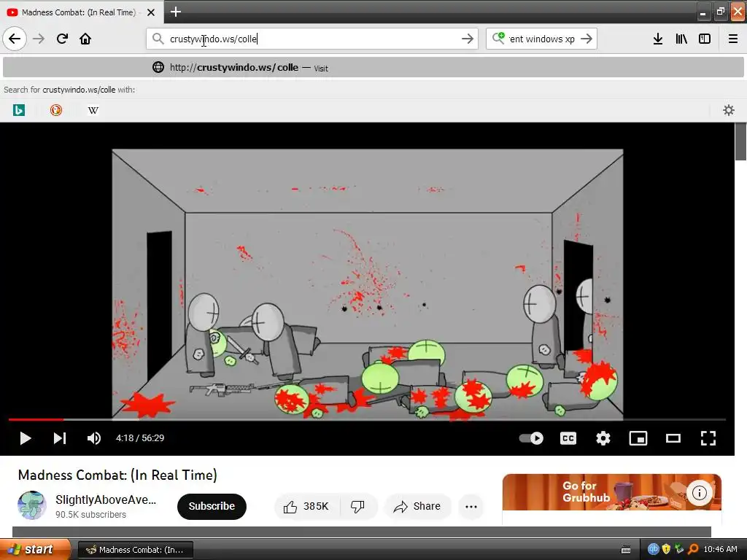The width and height of the screenshot is (747, 560).
Task: Share the video
Action: [417, 506]
